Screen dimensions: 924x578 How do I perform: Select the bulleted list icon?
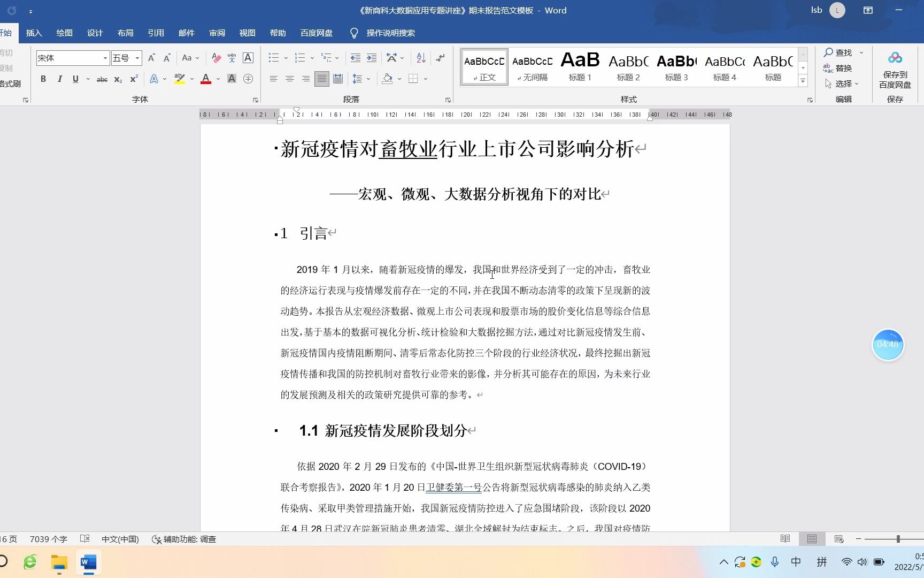click(x=273, y=57)
